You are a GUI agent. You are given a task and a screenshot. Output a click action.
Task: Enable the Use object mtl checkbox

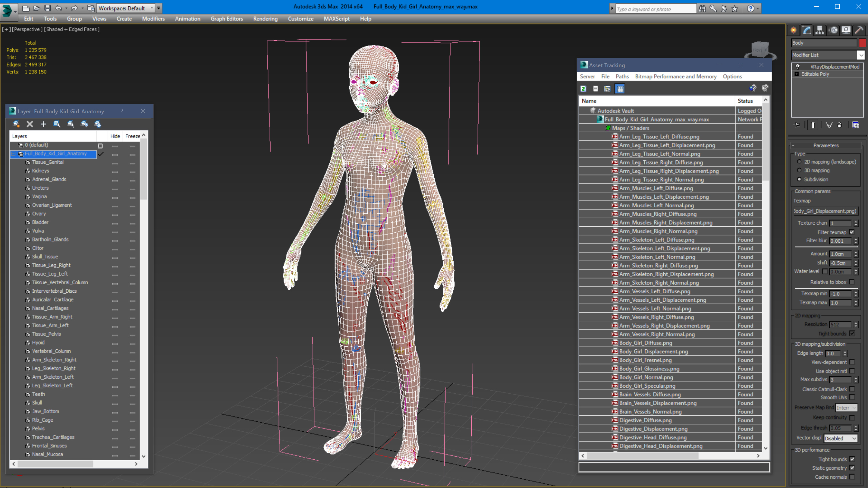[852, 371]
